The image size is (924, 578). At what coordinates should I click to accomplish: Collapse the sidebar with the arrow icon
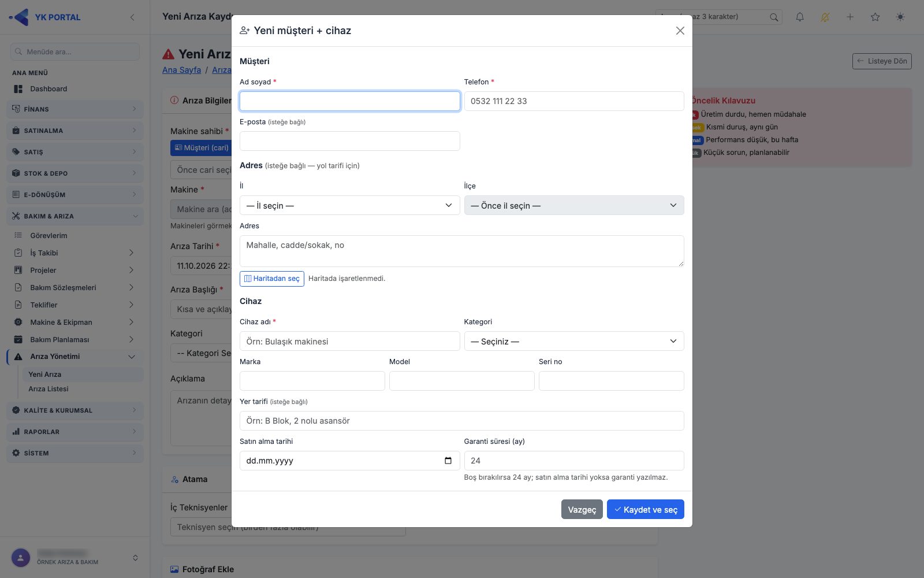tap(132, 17)
